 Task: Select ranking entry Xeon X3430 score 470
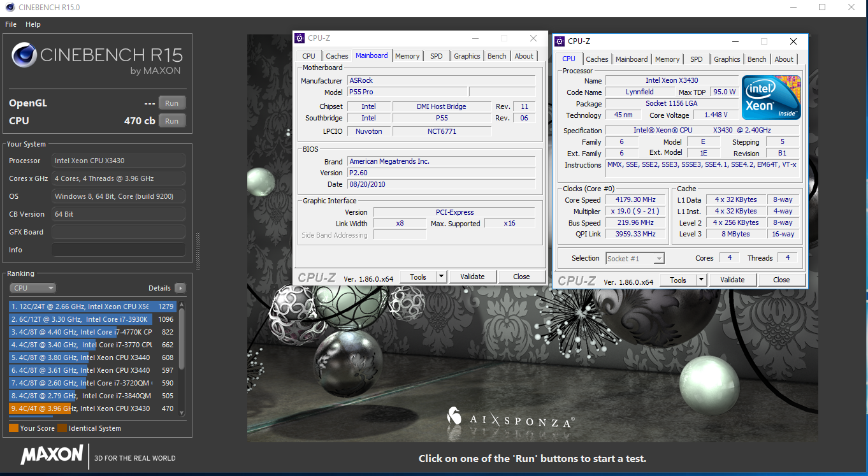pos(92,408)
